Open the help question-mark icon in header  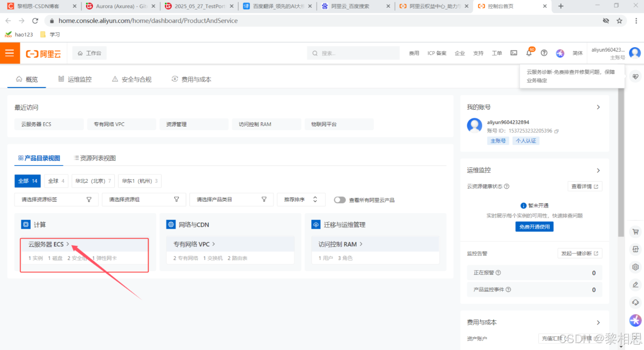click(x=544, y=53)
